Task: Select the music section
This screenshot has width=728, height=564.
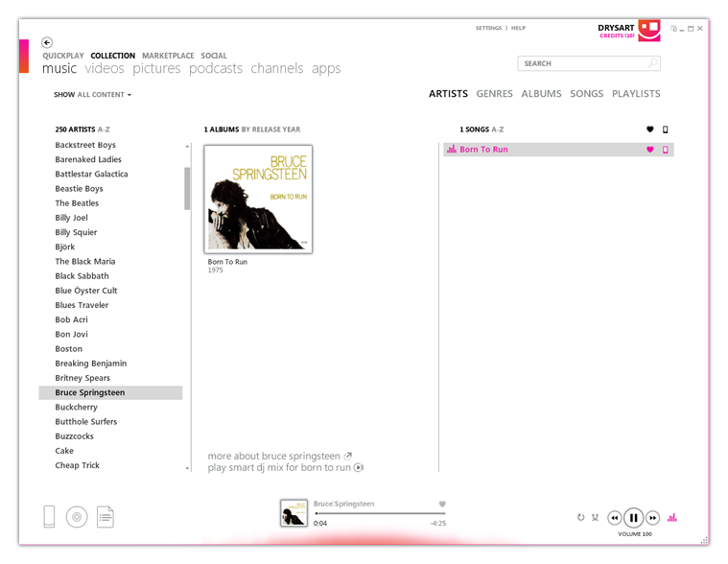Action: [59, 68]
